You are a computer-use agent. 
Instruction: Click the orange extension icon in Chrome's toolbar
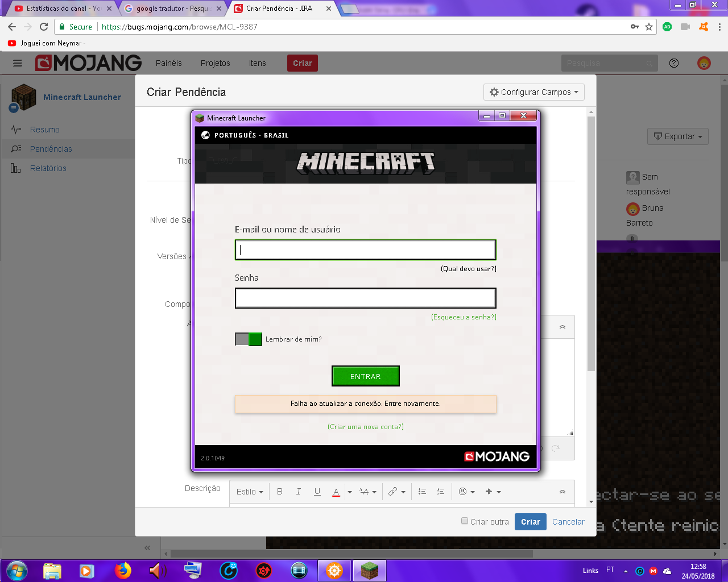click(704, 27)
